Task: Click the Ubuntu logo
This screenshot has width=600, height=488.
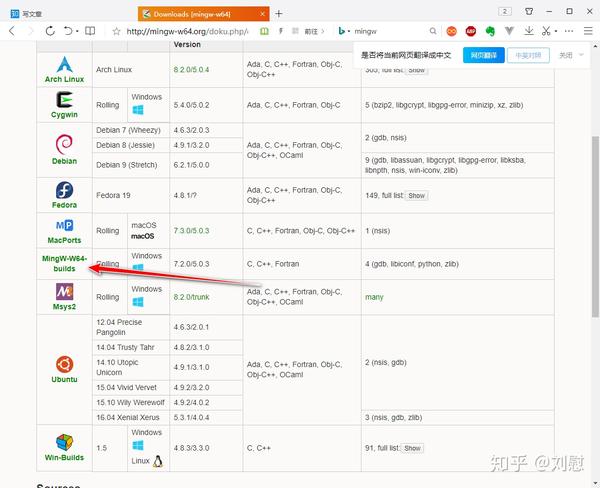Action: pos(64,364)
